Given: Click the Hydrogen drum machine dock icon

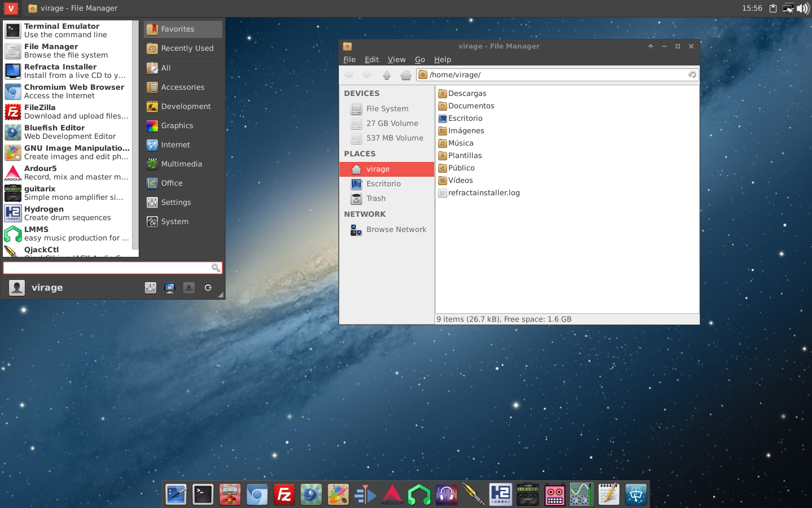Looking at the screenshot, I should coord(501,495).
